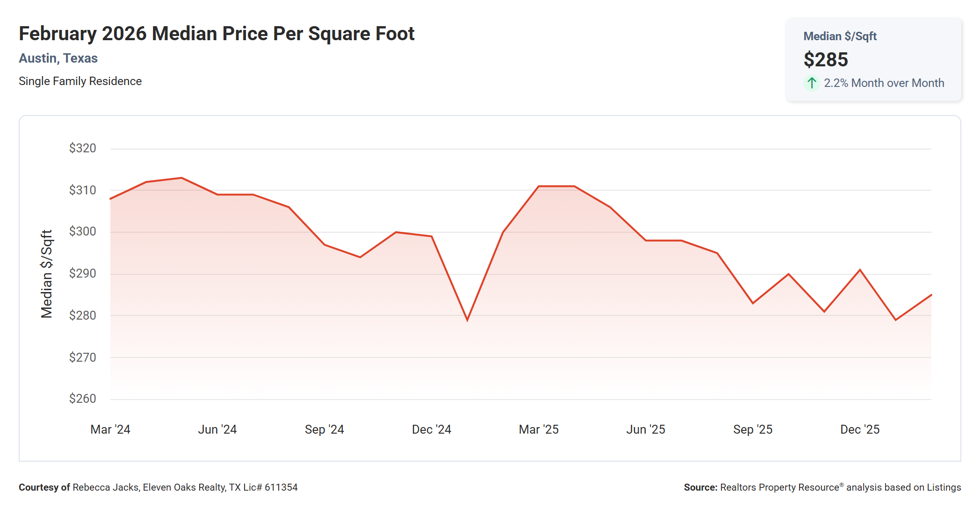Click the '$285' value in the summary card

coord(826,60)
